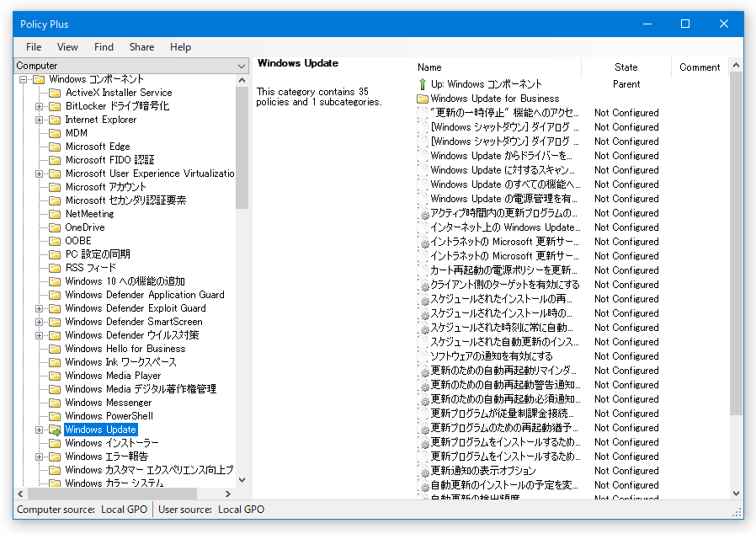Click policy list scroll down arrow
This screenshot has height=534, width=756.
pos(737,493)
